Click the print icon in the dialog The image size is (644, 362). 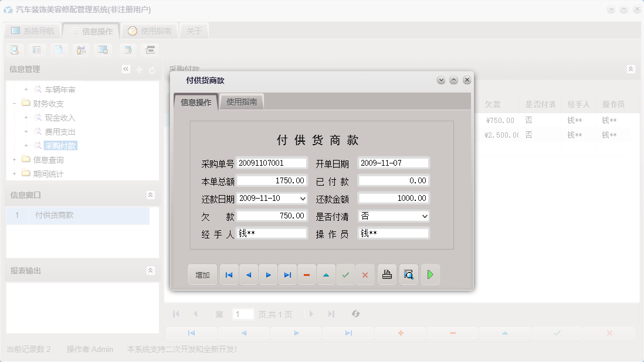[x=387, y=274]
